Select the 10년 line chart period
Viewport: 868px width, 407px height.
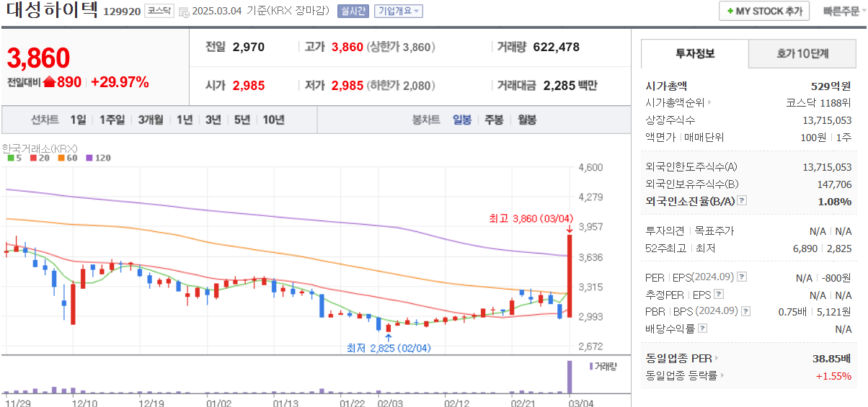[273, 120]
